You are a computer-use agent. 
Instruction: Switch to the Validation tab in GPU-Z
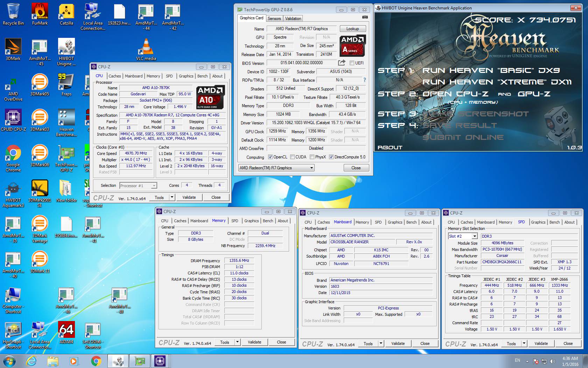293,19
